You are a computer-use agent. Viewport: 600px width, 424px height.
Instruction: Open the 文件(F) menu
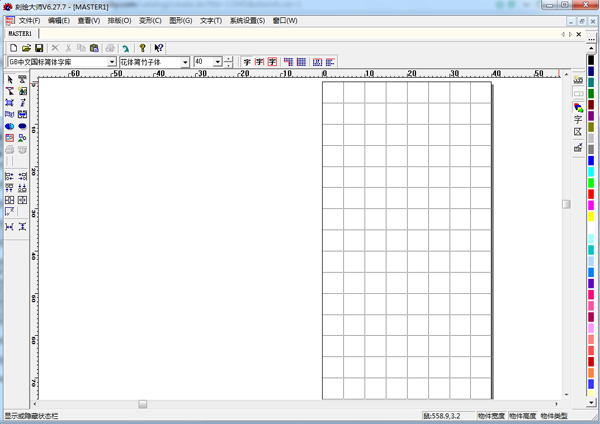click(x=29, y=20)
